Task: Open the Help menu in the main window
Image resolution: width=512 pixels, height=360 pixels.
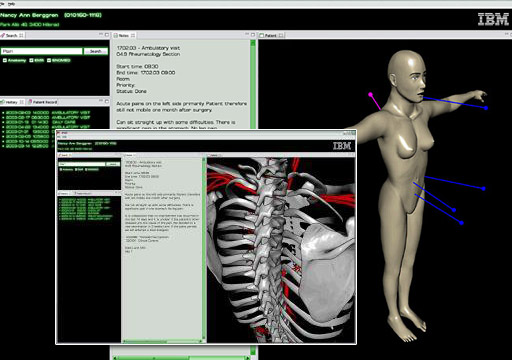Action: tap(11, 4)
